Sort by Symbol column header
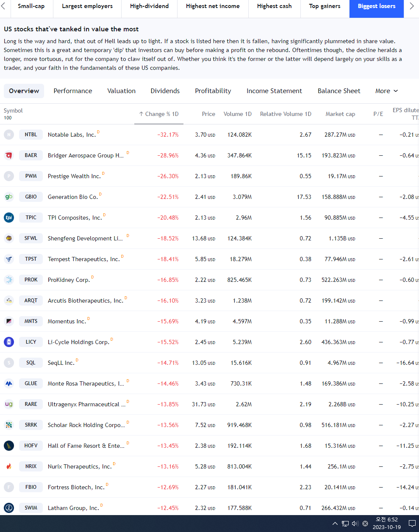Viewport: 419px width, 532px height. [13, 110]
